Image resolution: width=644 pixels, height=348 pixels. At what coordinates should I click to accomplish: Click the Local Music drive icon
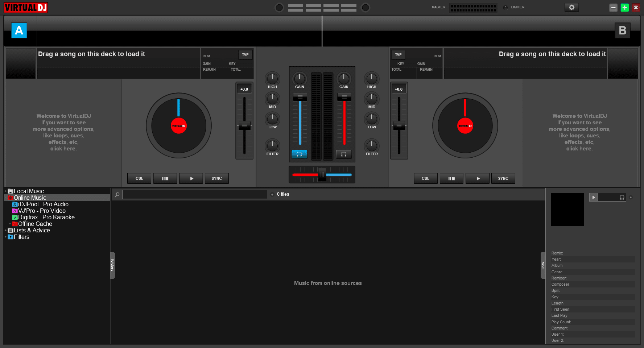click(11, 191)
